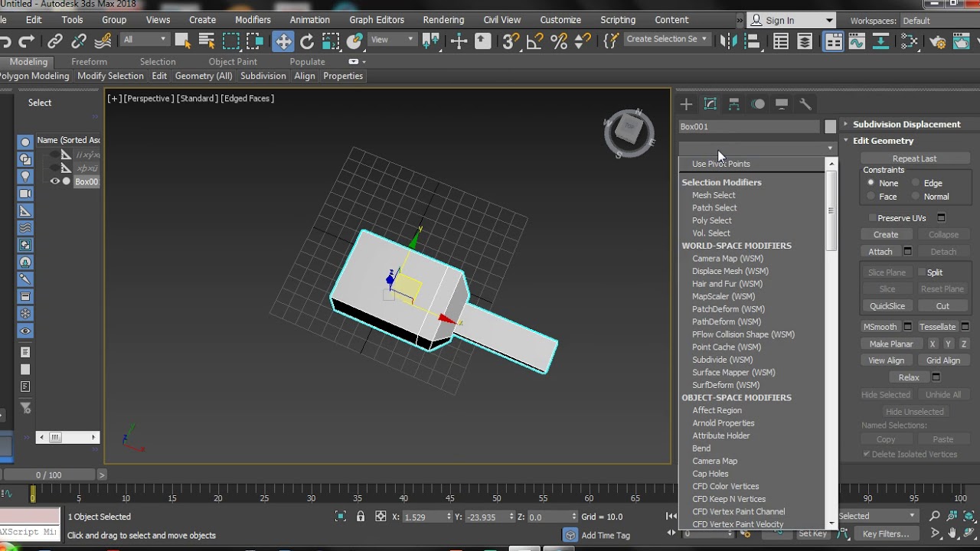Toggle Window/Crossing selection mode icon
980x551 pixels.
(256, 41)
